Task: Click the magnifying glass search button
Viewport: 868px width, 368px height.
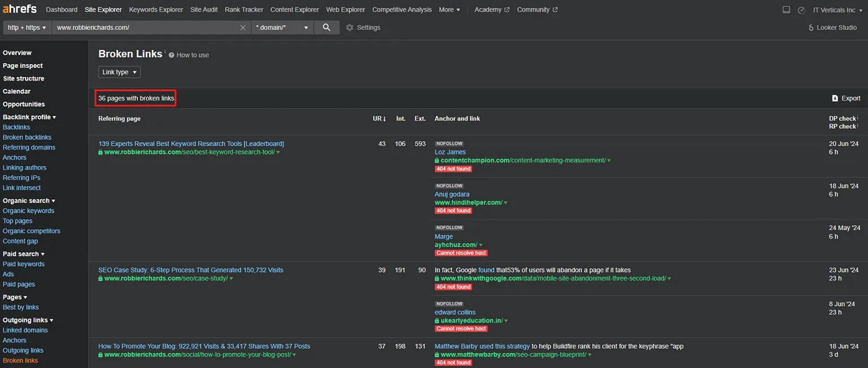Action: [x=327, y=27]
